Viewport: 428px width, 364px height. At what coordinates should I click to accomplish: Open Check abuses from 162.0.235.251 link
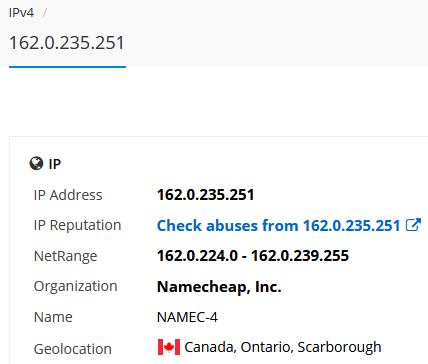(x=278, y=226)
